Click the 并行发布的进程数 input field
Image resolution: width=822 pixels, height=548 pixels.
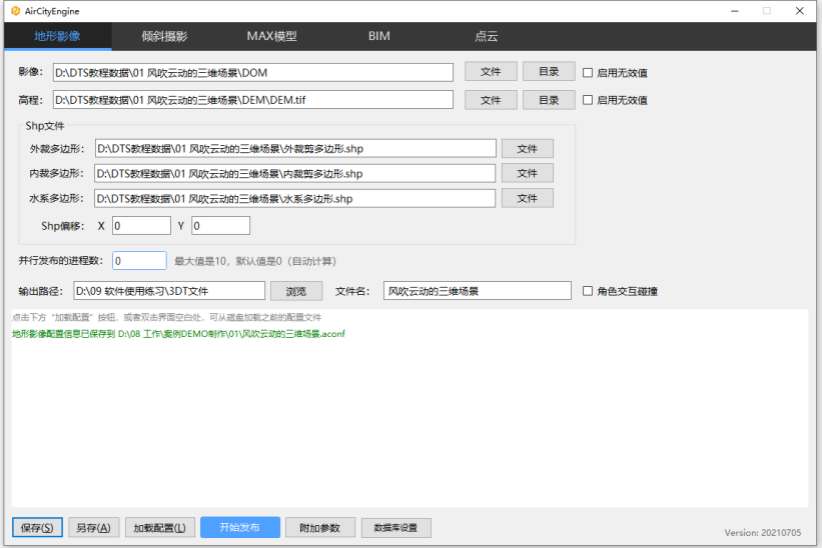coord(139,261)
